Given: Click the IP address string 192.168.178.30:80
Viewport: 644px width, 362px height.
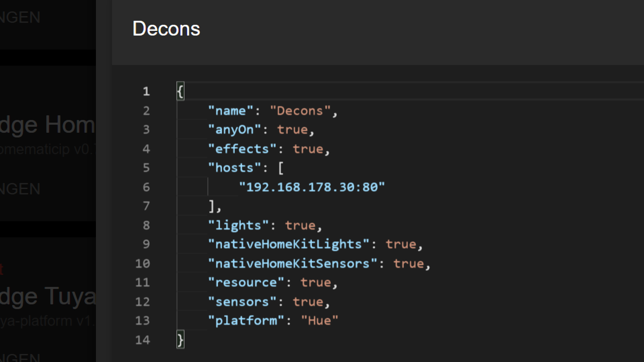Looking at the screenshot, I should click(x=312, y=187).
